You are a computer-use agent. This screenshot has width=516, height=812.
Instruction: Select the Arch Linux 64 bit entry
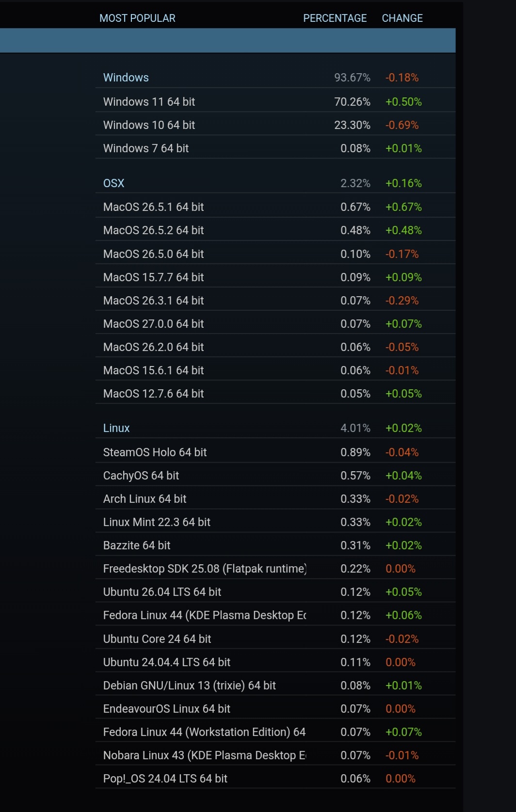[x=275, y=499]
